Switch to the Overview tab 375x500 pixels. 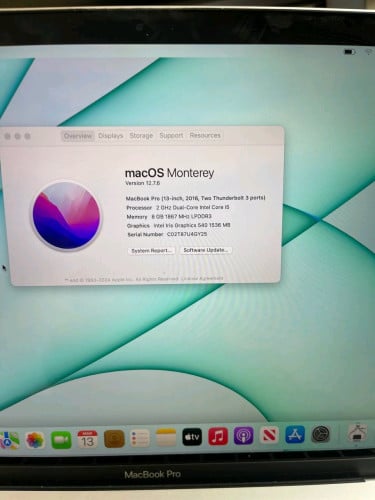(x=77, y=136)
